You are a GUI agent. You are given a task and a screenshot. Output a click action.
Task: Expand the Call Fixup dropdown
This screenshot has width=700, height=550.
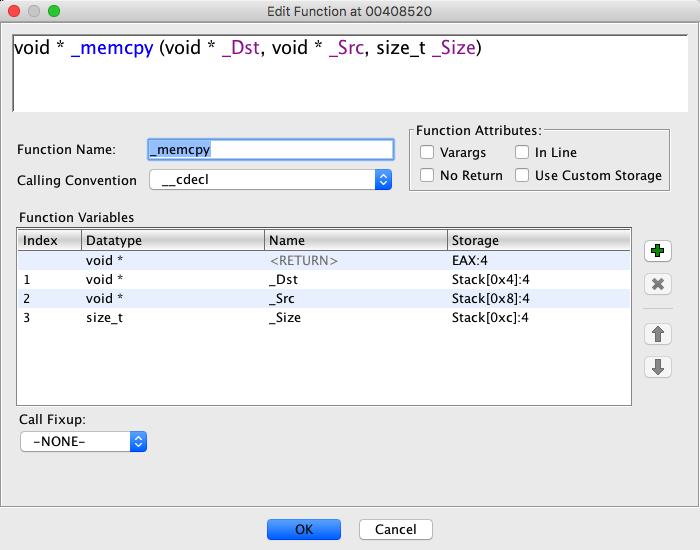84,441
